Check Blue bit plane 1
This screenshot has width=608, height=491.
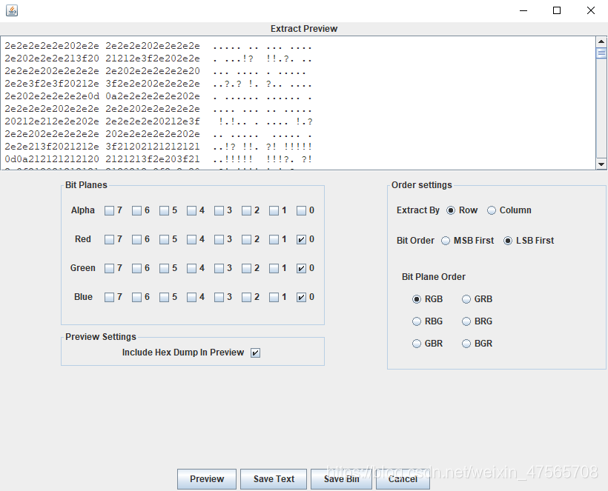(274, 297)
